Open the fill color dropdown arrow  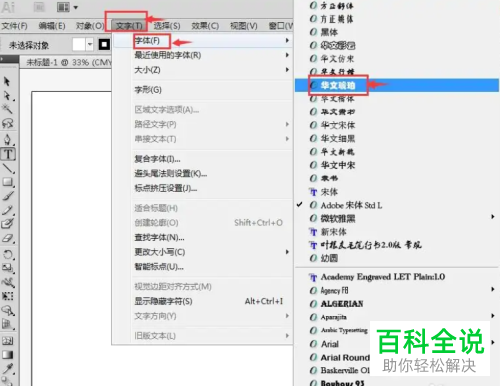(89, 44)
